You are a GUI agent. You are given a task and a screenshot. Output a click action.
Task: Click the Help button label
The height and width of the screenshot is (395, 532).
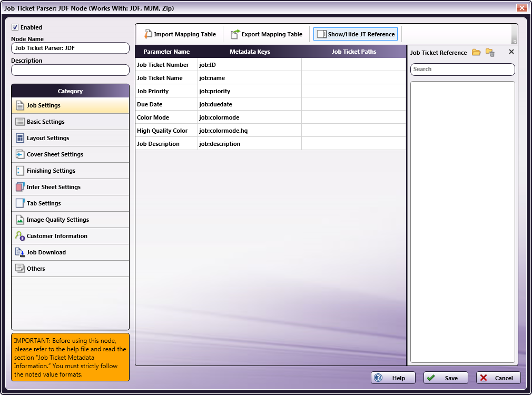coord(399,378)
